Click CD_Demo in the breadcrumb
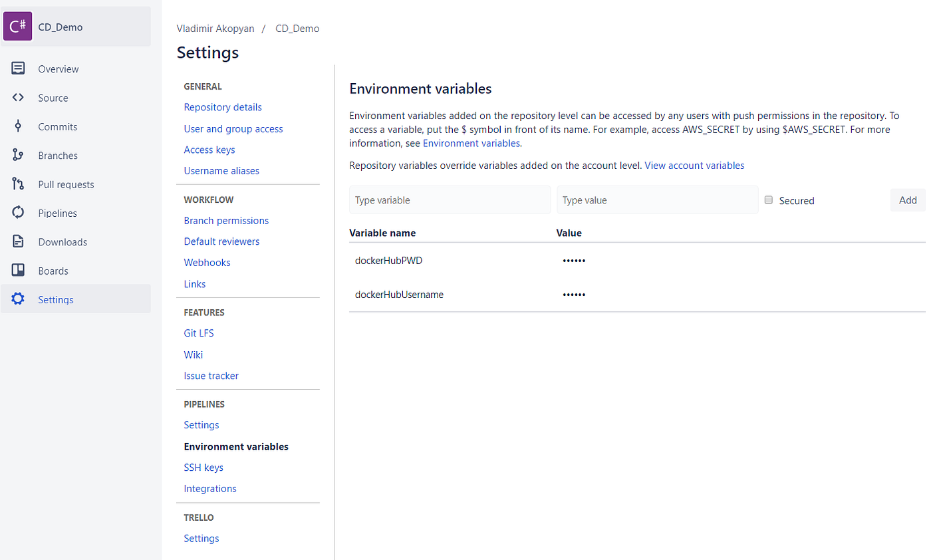931x560 pixels. click(x=297, y=28)
